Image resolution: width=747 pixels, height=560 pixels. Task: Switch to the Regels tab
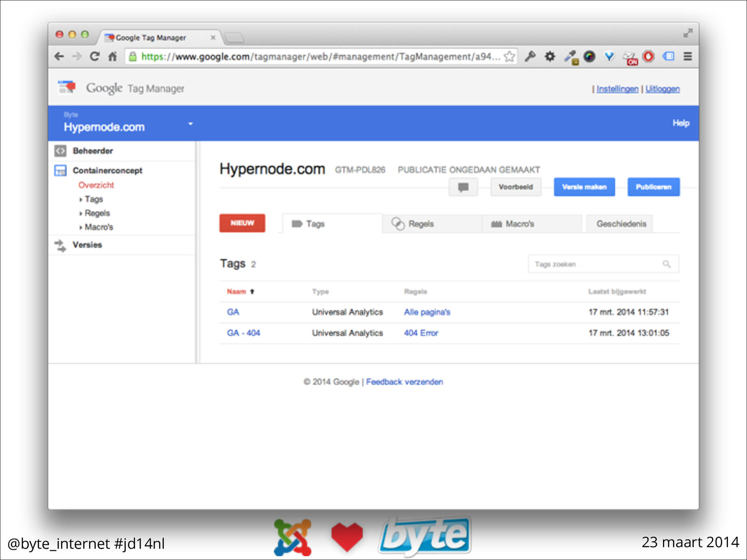coord(432,224)
